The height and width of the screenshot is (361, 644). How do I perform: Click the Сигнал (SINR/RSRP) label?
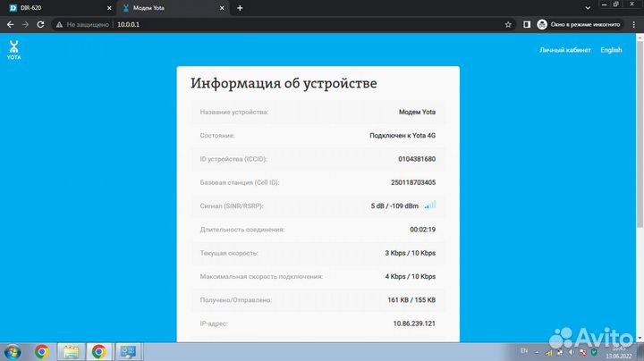(232, 206)
